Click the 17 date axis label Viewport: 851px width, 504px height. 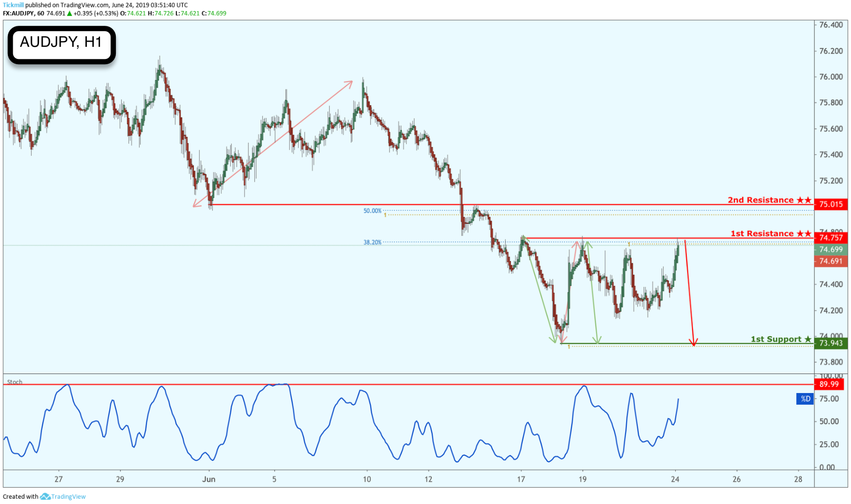pos(521,479)
